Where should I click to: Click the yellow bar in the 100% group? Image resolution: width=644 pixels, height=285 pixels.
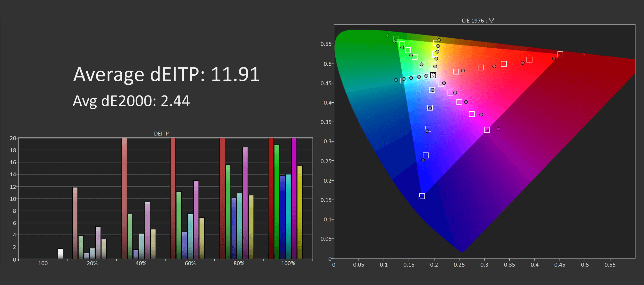coord(300,212)
